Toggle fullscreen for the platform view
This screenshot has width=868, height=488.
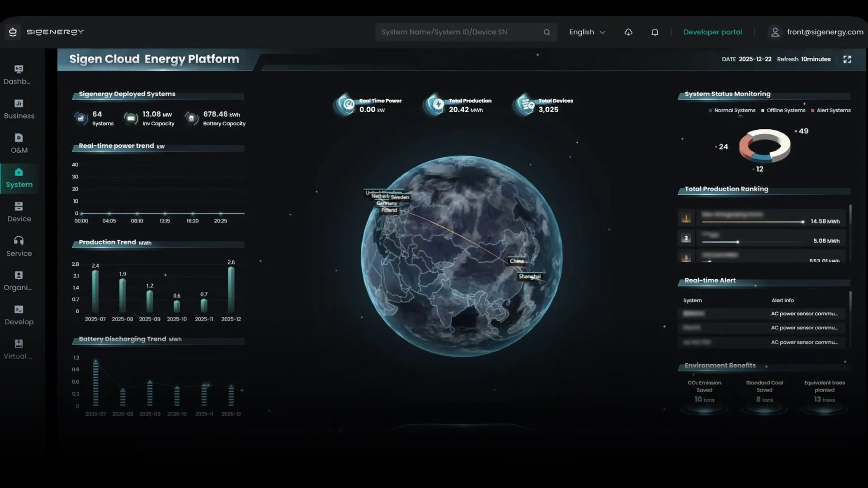[847, 59]
